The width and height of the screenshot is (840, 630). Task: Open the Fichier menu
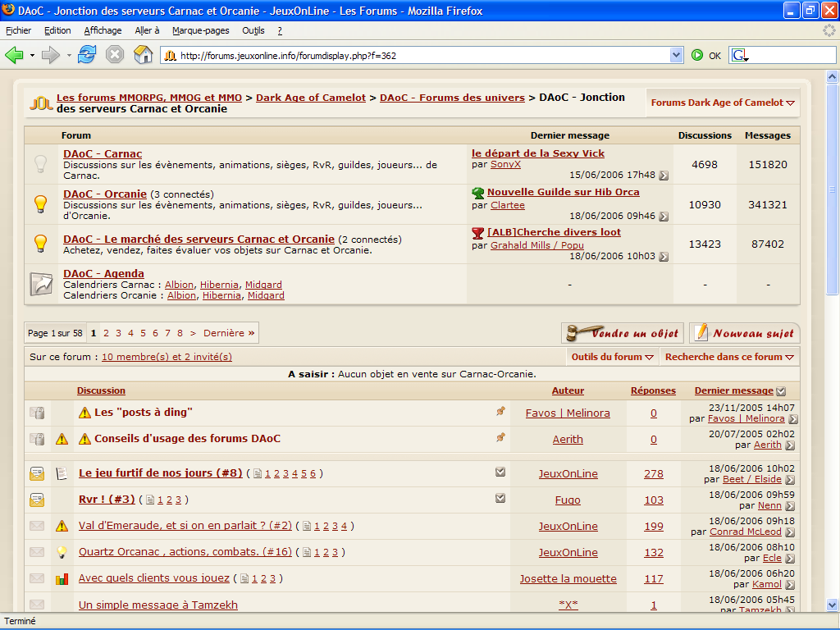(x=18, y=30)
